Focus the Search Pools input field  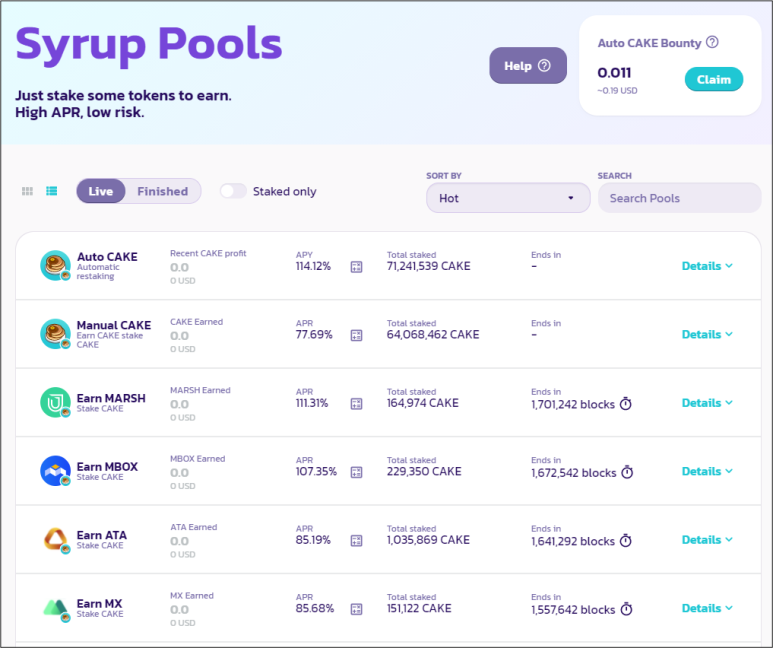(679, 198)
